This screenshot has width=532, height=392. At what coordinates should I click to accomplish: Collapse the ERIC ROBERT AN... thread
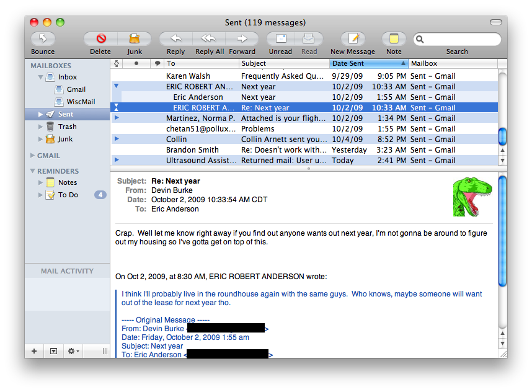coord(117,86)
